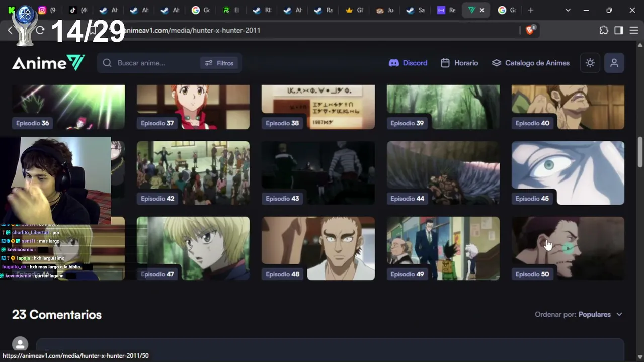This screenshot has height=362, width=644.
Task: Go to the AnimeAV1 home logo
Action: 48,63
